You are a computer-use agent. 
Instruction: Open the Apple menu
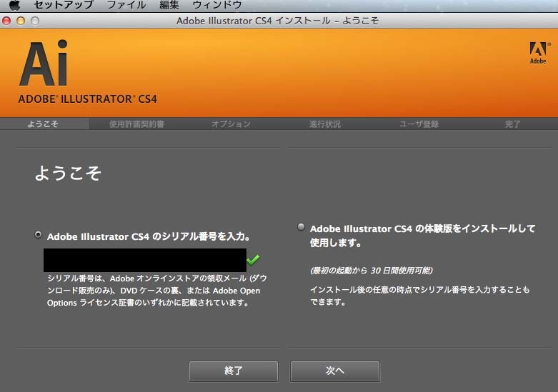[x=14, y=5]
